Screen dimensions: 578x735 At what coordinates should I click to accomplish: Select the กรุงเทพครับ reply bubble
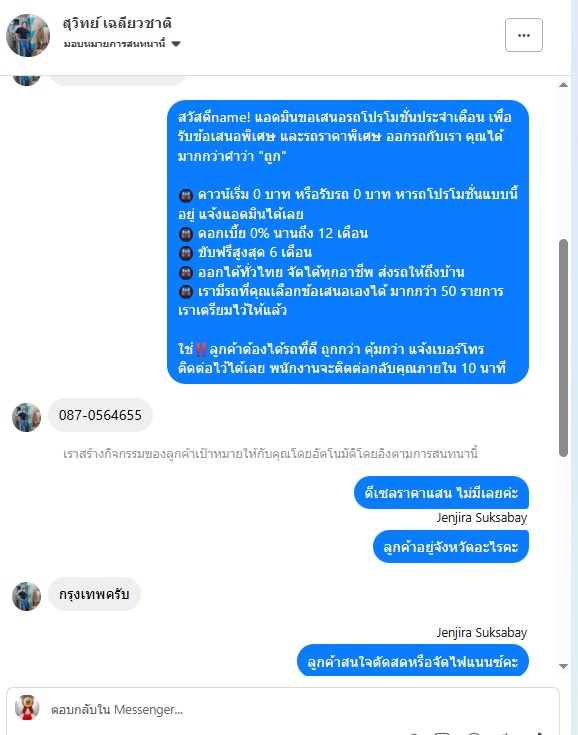pyautogui.click(x=94, y=594)
